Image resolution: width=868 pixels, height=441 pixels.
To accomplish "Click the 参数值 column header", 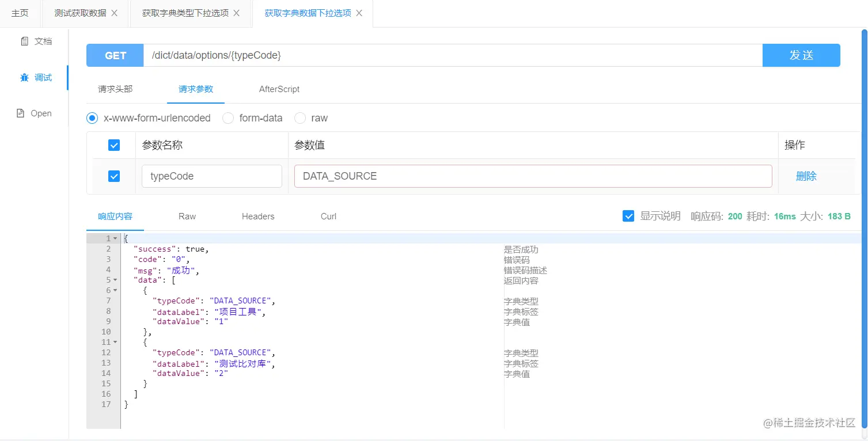I will coord(310,145).
